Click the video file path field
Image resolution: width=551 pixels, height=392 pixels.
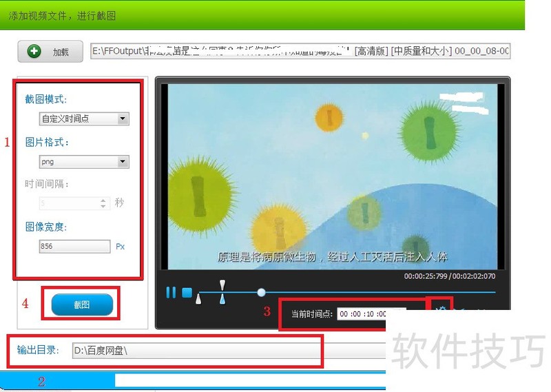[300, 51]
